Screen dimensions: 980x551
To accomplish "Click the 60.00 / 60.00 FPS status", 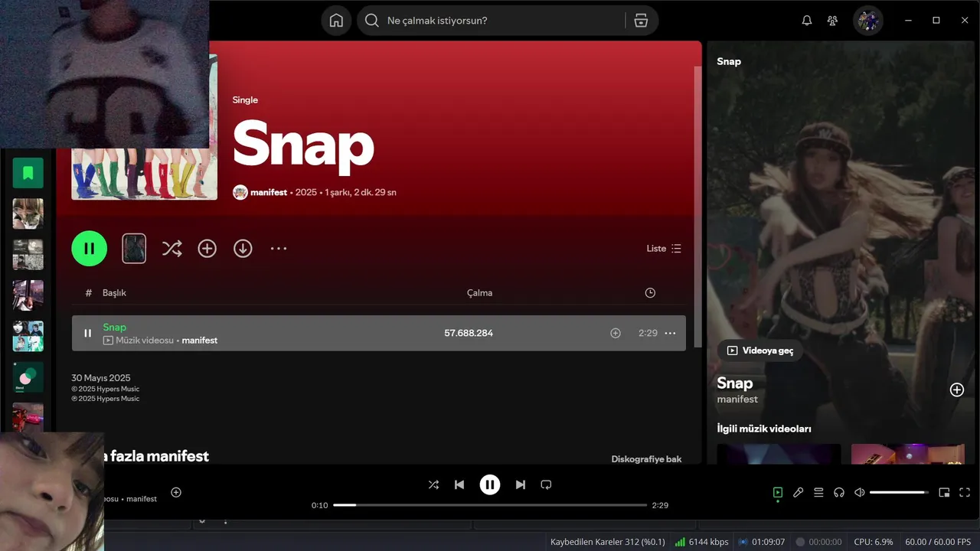I will tap(938, 542).
